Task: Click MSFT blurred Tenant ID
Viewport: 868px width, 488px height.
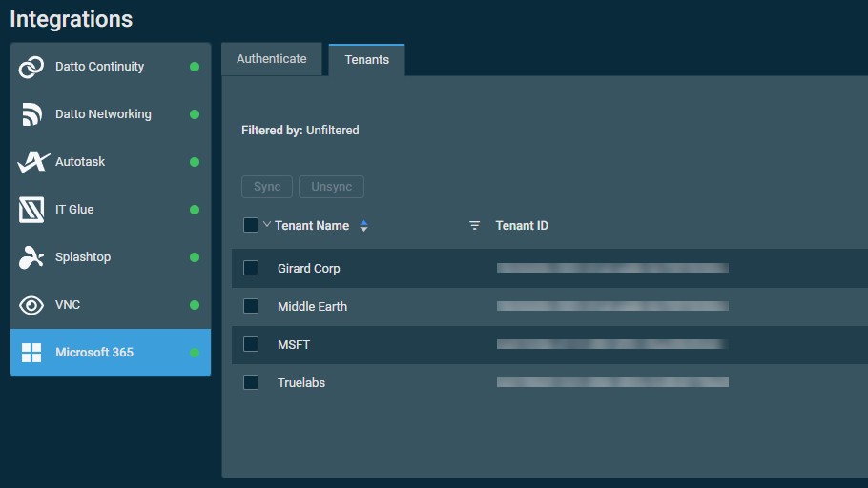Action: [x=611, y=344]
